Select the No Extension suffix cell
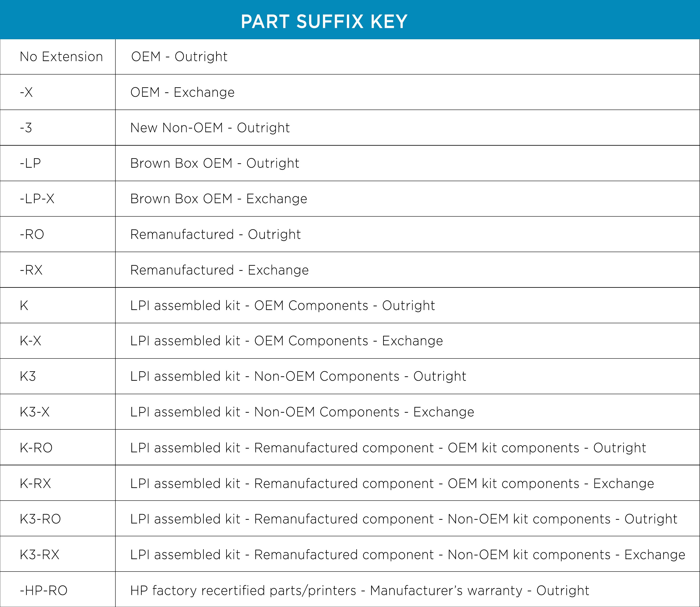The image size is (700, 607). click(x=57, y=57)
